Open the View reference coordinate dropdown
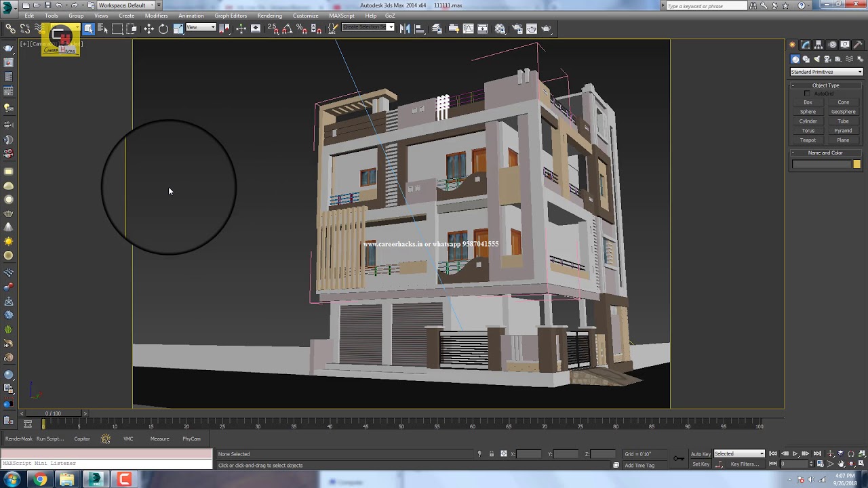Viewport: 868px width, 488px height. click(x=201, y=27)
